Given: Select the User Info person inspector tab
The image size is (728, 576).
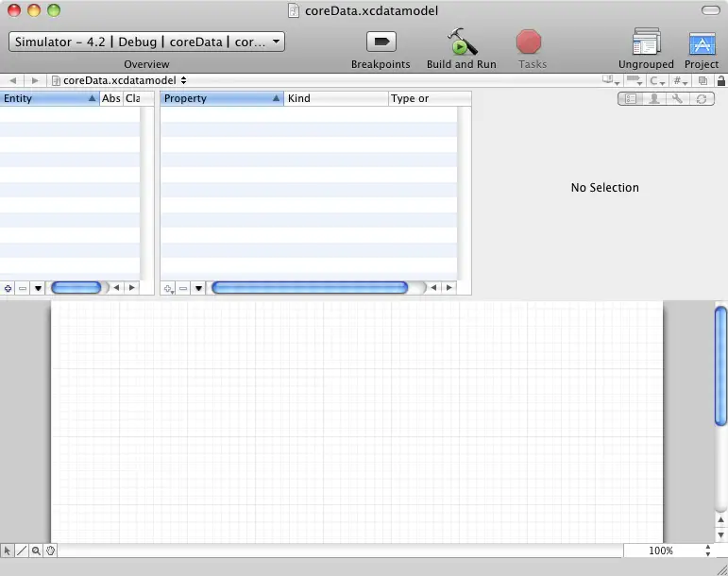Looking at the screenshot, I should pos(654,99).
